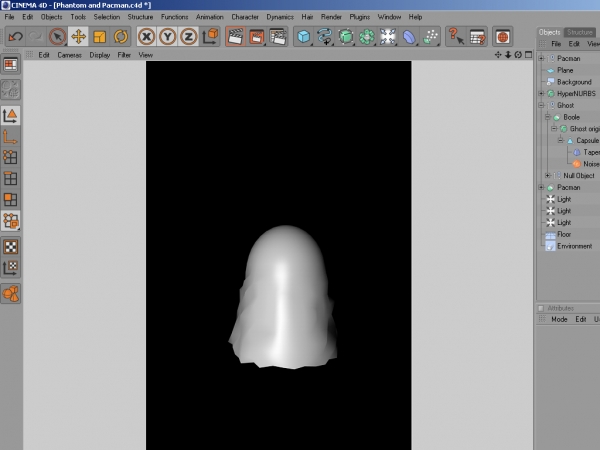Click the context help question mark icon
This screenshot has height=450, width=600.
tap(456, 37)
